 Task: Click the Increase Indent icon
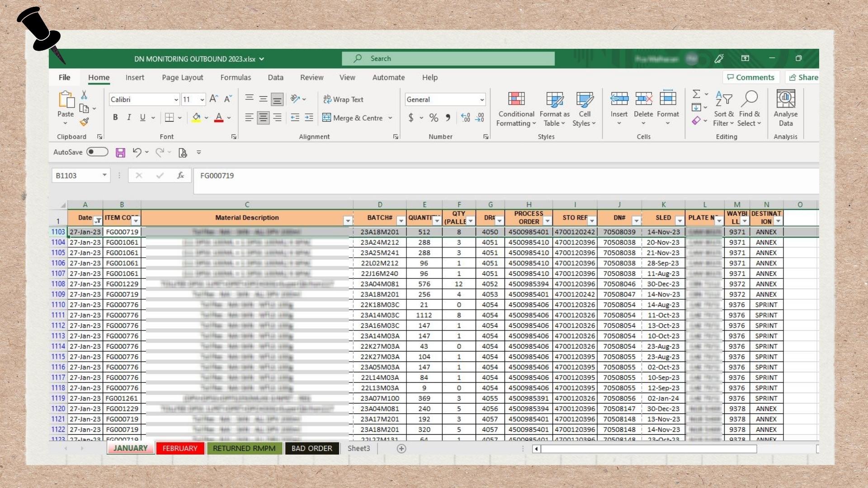click(309, 118)
